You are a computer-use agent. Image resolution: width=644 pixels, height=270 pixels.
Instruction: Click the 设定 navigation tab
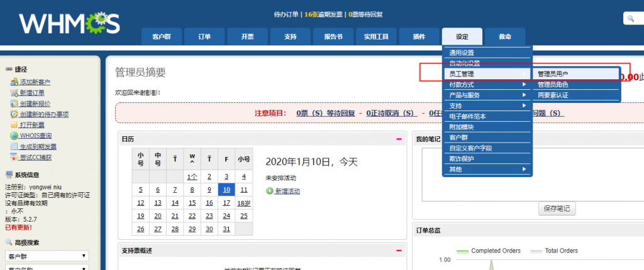point(462,36)
